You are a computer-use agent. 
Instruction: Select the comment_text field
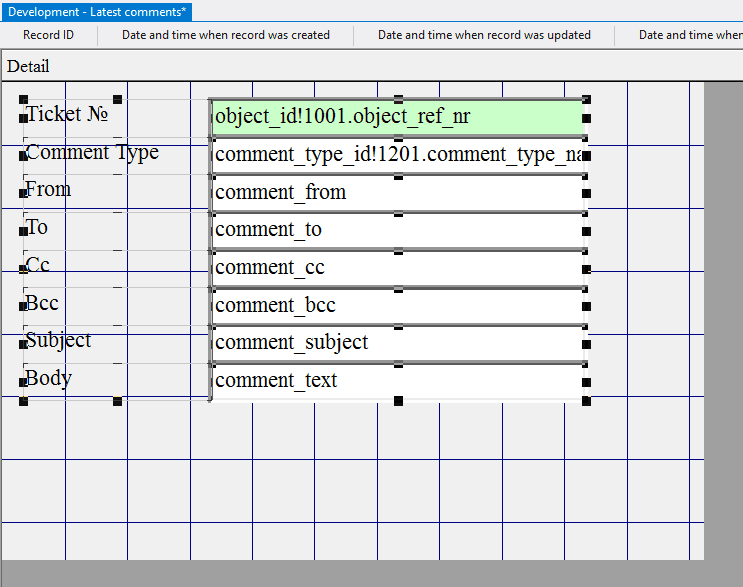[x=398, y=381]
